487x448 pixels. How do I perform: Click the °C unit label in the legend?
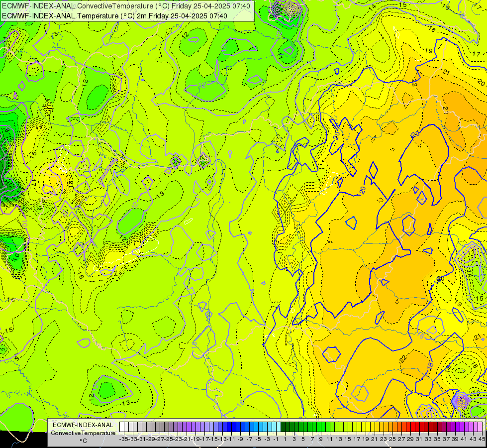point(83,441)
